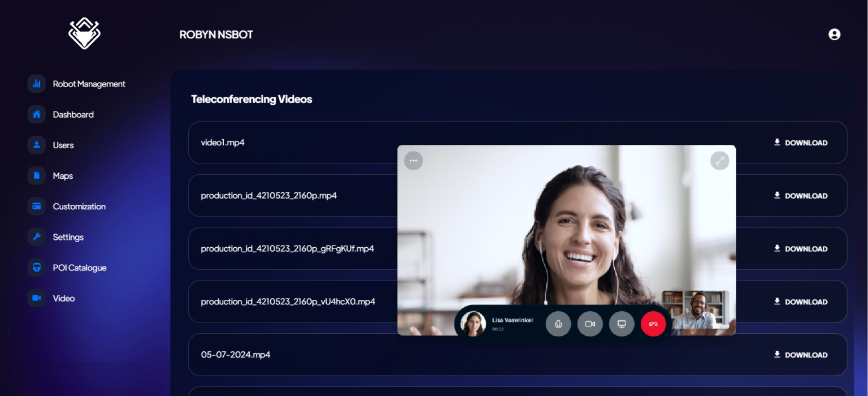This screenshot has width=868, height=396.
Task: Click the user profile account icon
Action: [x=834, y=35]
